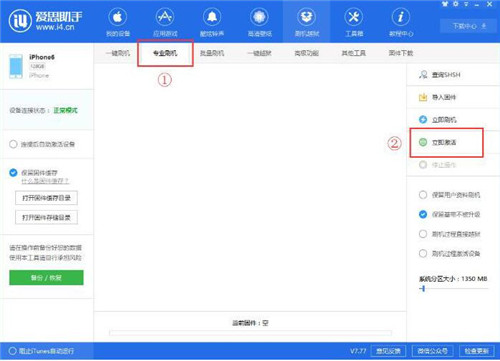
Task: Open the firmware cache directory button
Action: [46, 198]
